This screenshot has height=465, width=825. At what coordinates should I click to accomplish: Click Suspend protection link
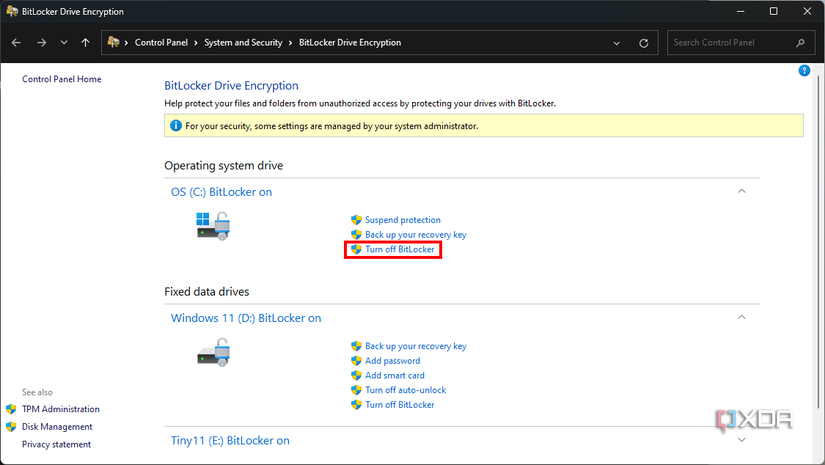click(x=402, y=220)
